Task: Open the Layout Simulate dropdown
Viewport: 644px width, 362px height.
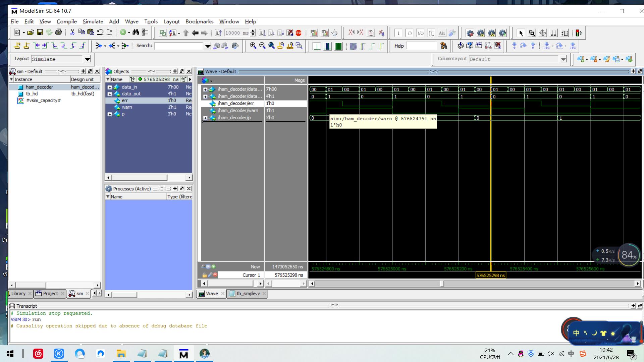Action: coord(87,59)
